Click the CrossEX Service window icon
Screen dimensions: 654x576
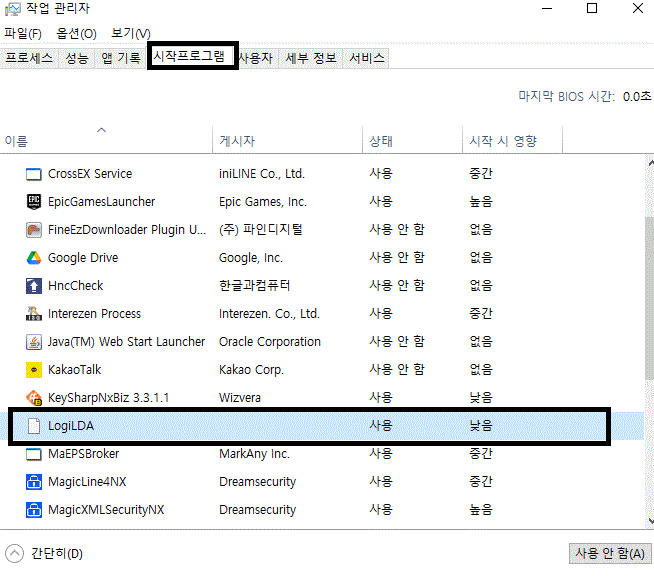(34, 174)
